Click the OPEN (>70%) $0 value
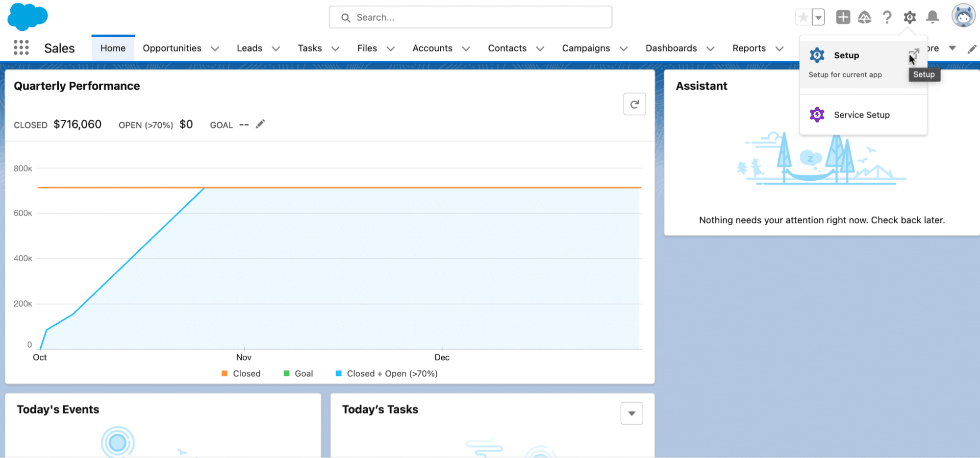 click(x=186, y=124)
